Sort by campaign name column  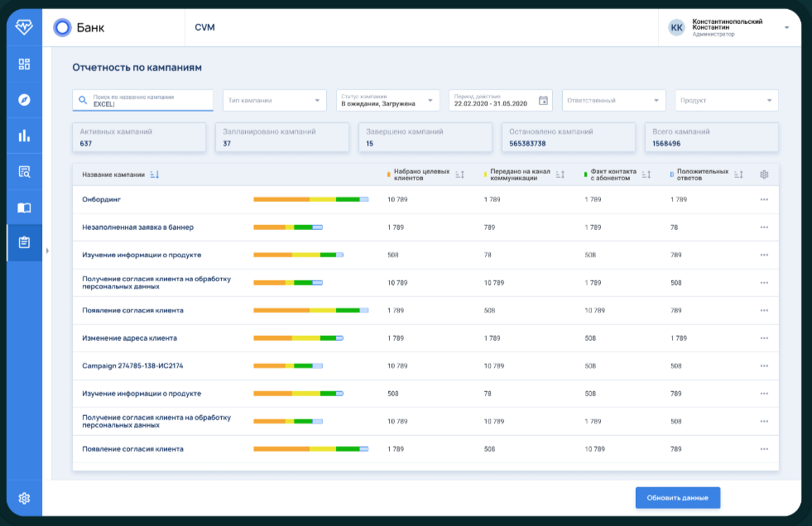coord(155,175)
